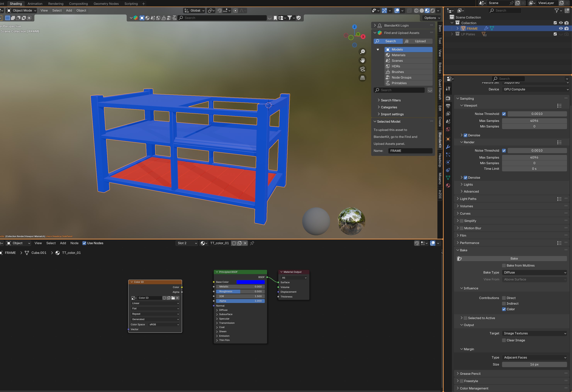Toggle proportional editing icon
This screenshot has width=572, height=392.
coord(236,11)
